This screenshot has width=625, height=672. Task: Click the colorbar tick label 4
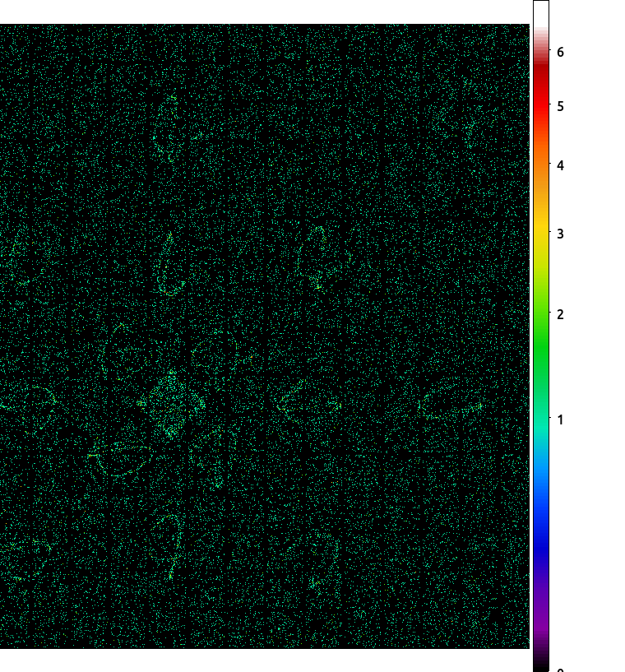[560, 165]
